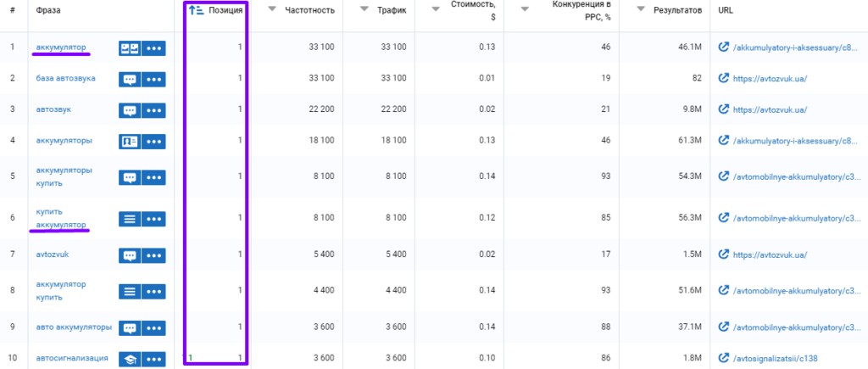Click the card icon beside аккумуляторы
Image resolution: width=868 pixels, height=369 pixels.
[130, 141]
